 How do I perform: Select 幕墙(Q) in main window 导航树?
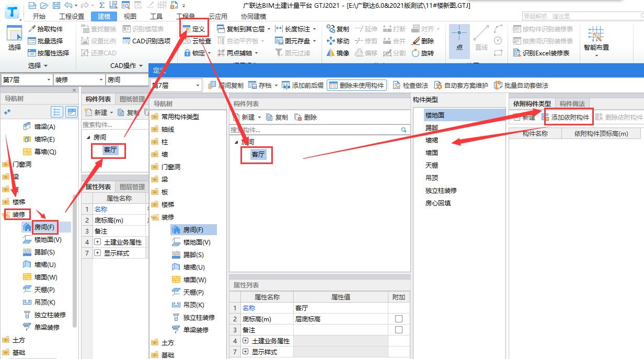[45, 152]
